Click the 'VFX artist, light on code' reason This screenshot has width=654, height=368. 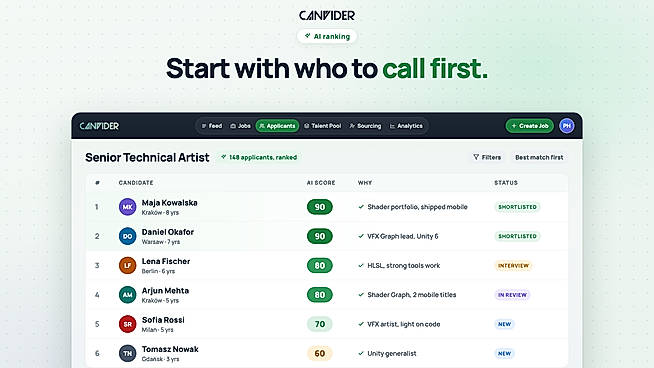[x=403, y=324]
